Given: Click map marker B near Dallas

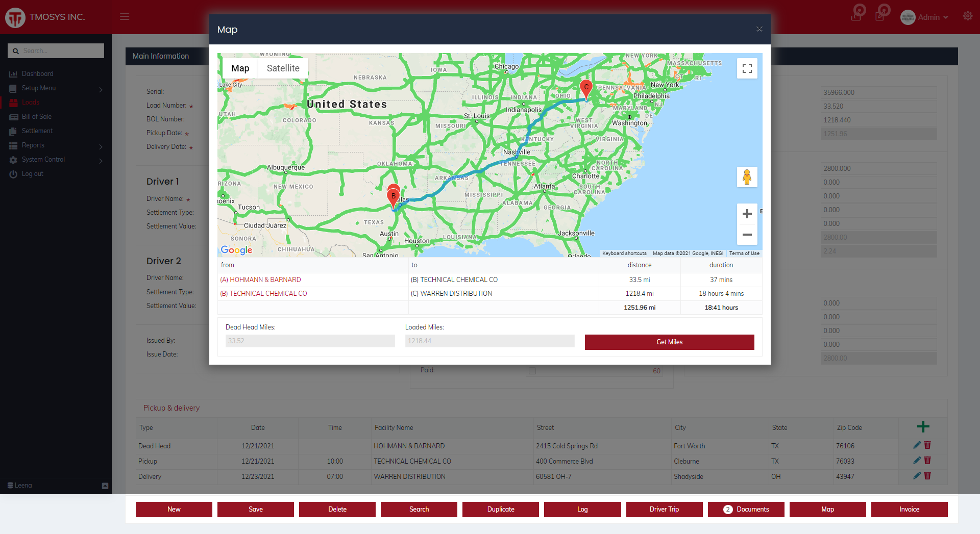Looking at the screenshot, I should coord(393,198).
